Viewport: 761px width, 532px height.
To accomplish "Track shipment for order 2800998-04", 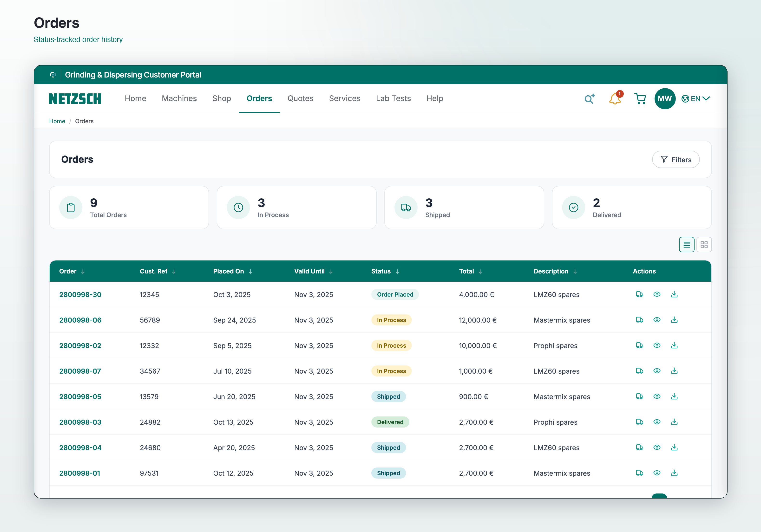I will (x=639, y=447).
